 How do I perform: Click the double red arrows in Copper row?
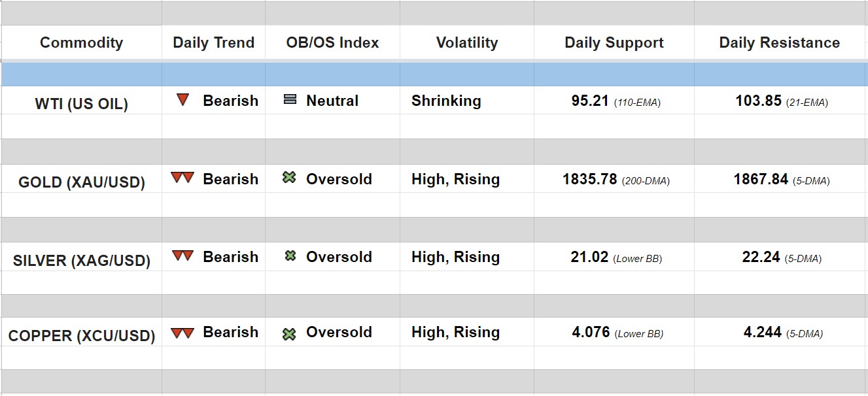(x=182, y=333)
